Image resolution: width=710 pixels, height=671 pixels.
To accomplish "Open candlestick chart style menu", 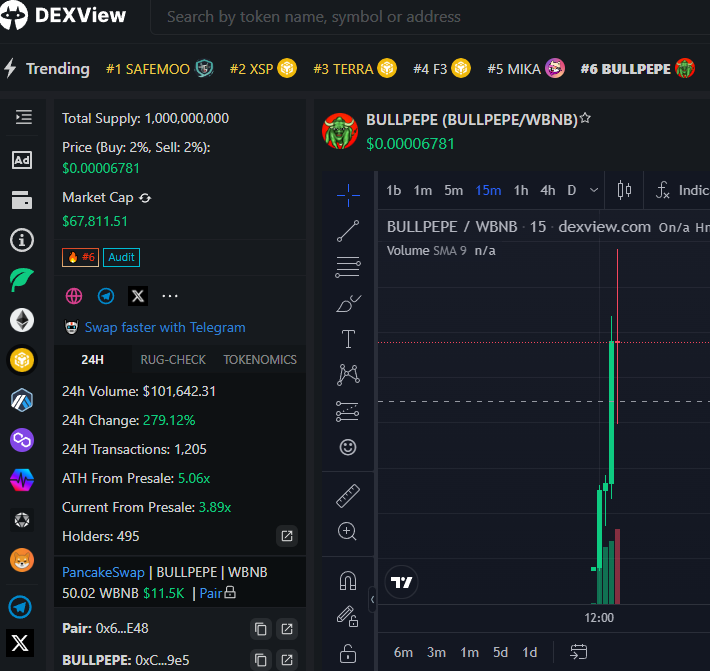I will click(x=624, y=190).
